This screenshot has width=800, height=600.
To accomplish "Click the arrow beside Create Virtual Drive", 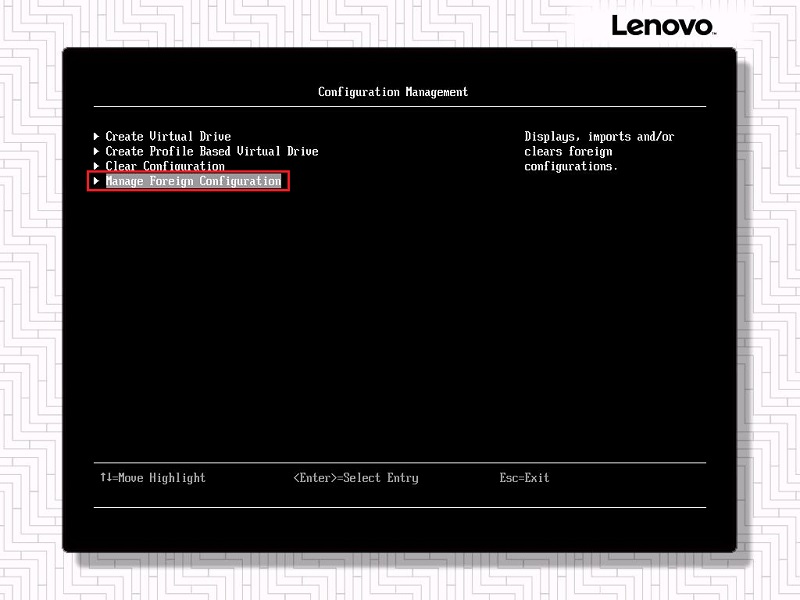I will [96, 136].
